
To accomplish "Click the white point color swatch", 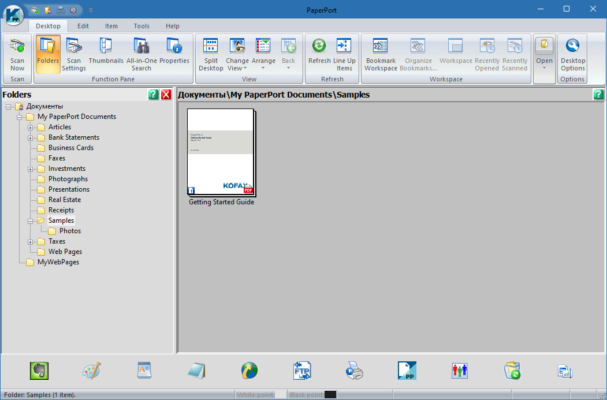I will click(280, 395).
